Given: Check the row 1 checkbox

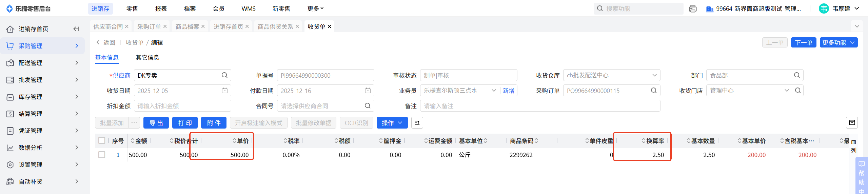Looking at the screenshot, I should pos(102,155).
